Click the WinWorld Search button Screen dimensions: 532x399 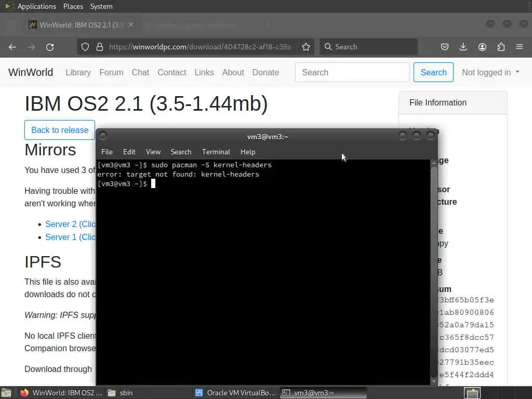point(433,72)
